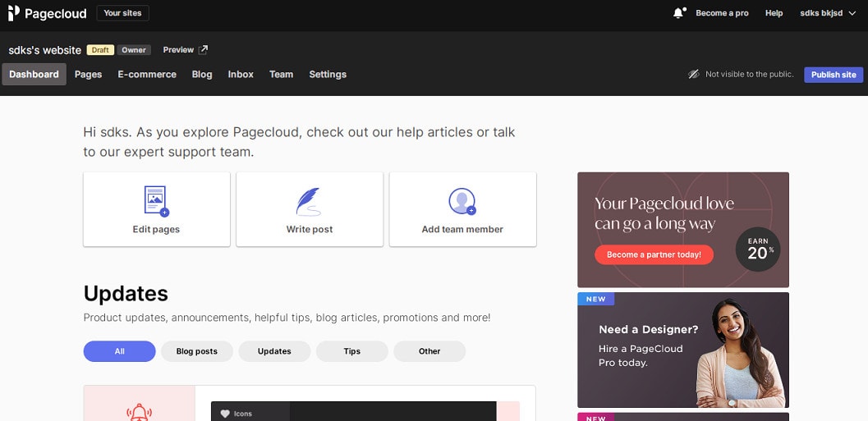Click the Updates heading
Screen dimensions: 868x421
tap(126, 294)
